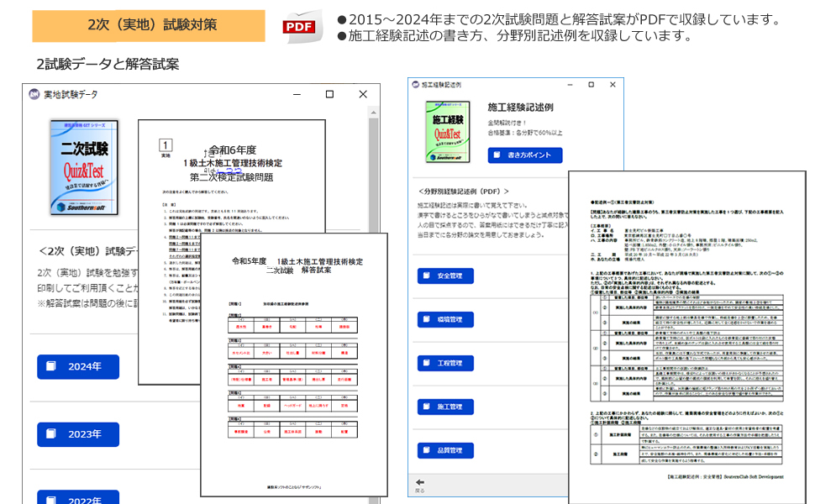
Task: Click the safety management description example page
Action: point(687,337)
